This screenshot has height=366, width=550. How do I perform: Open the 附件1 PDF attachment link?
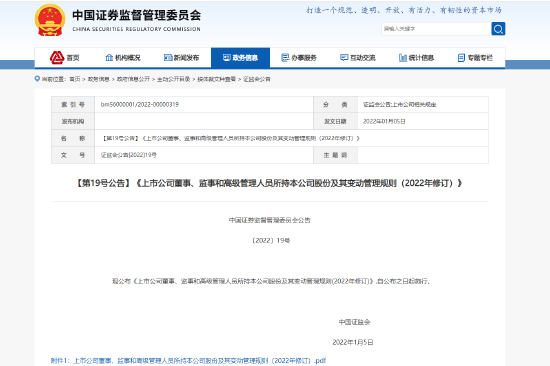[188, 361]
